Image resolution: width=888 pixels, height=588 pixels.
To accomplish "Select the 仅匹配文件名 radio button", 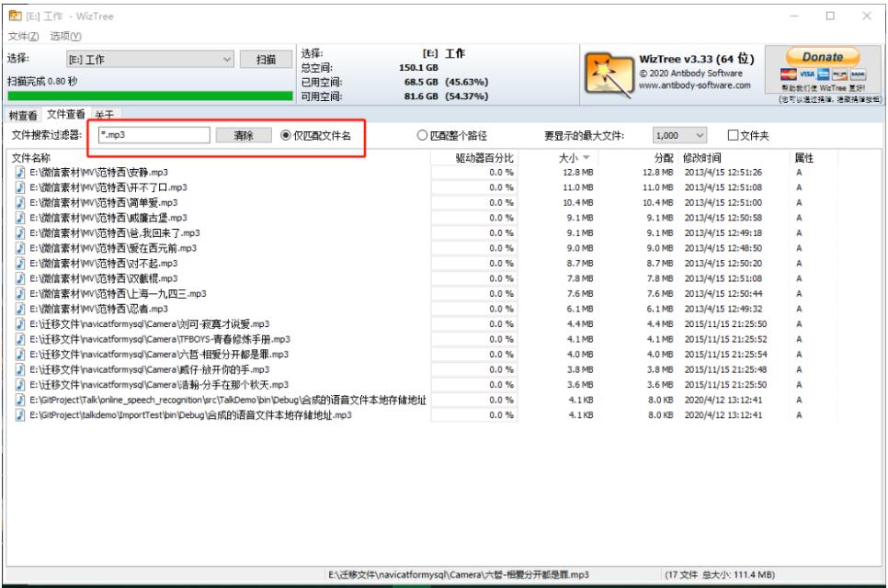I will click(x=285, y=135).
